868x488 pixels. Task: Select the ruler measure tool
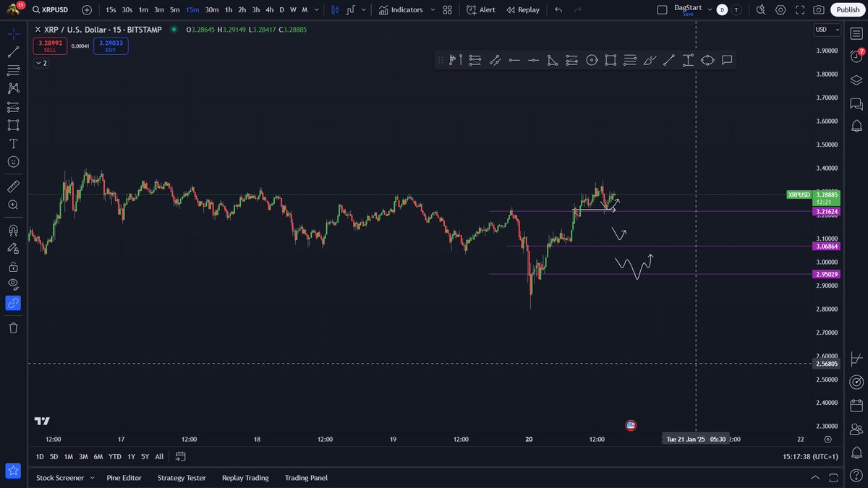coord(13,187)
